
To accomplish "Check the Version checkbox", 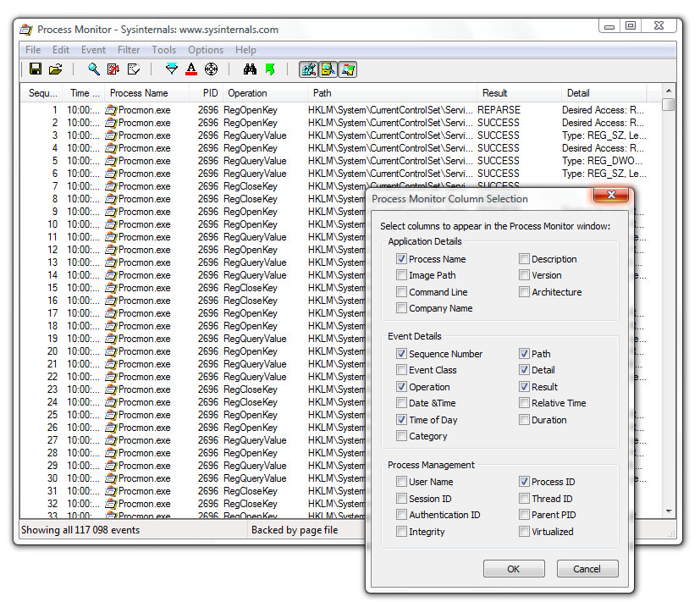I will [524, 275].
